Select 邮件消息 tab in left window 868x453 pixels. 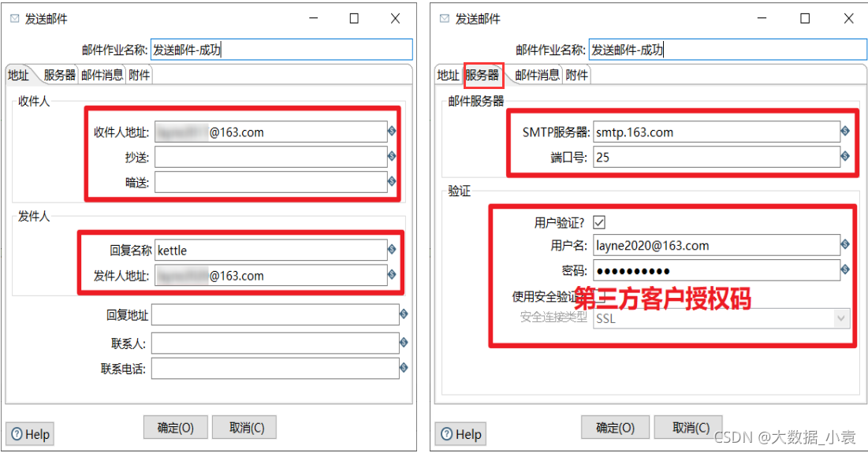click(102, 75)
